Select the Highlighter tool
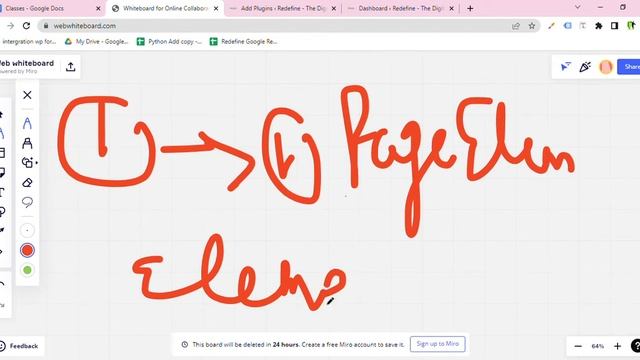The image size is (640, 360). [x=27, y=143]
